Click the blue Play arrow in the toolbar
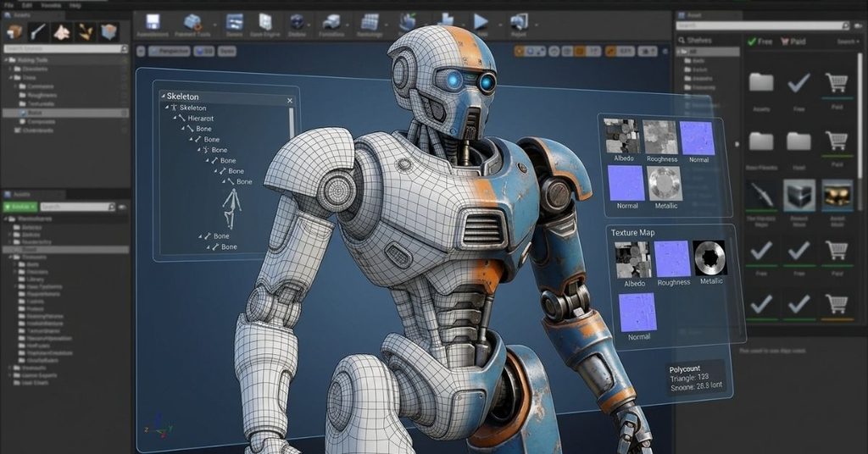Viewport: 868px width, 454px height. click(481, 22)
